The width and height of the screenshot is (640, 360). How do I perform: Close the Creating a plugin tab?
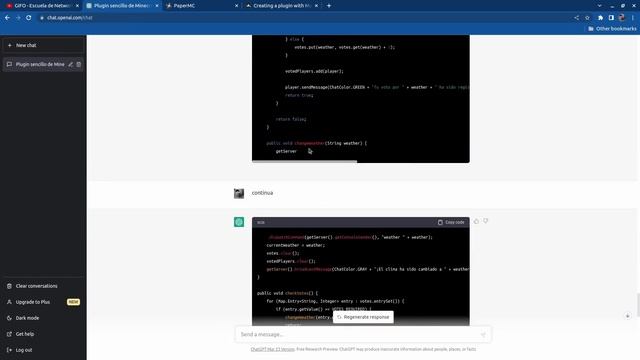click(x=316, y=6)
